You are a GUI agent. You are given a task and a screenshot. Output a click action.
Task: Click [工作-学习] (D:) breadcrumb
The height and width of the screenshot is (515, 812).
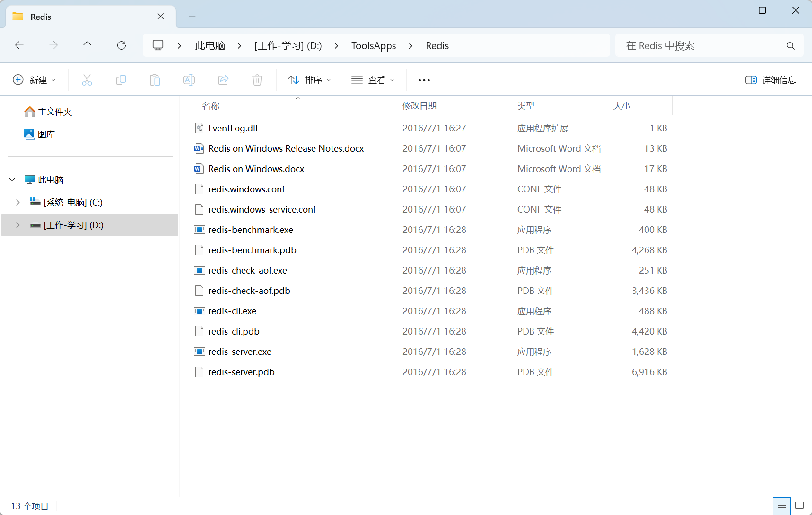point(288,46)
